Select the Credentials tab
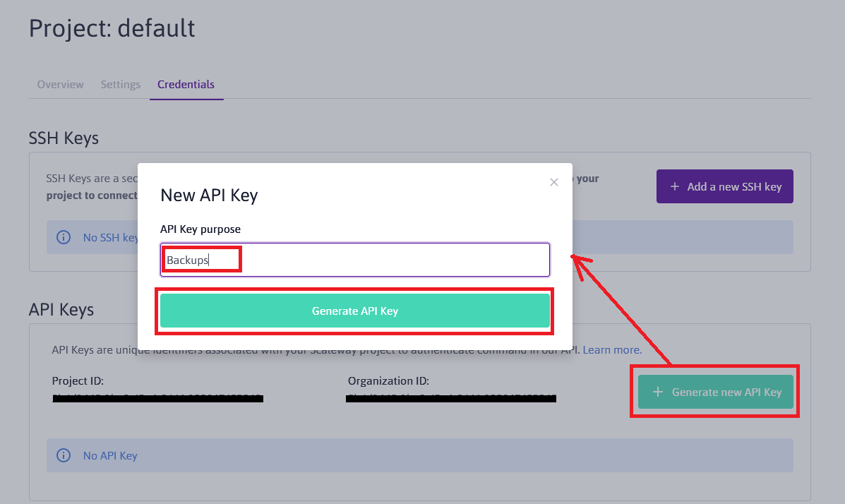The image size is (845, 504). (x=186, y=85)
